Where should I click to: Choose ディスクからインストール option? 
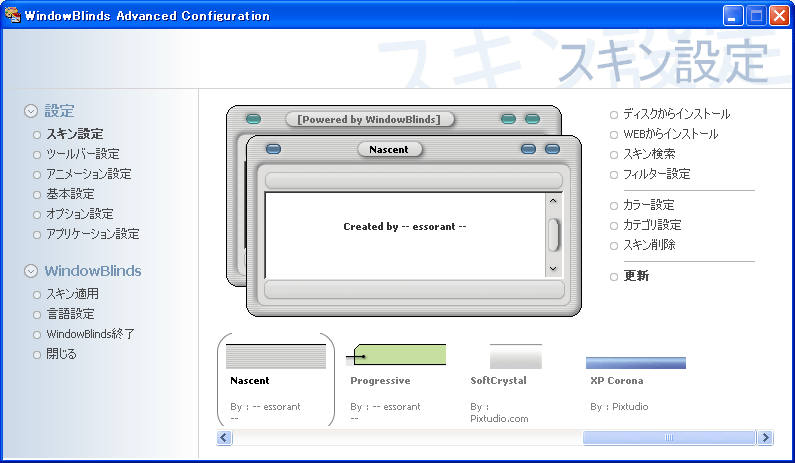pos(676,114)
